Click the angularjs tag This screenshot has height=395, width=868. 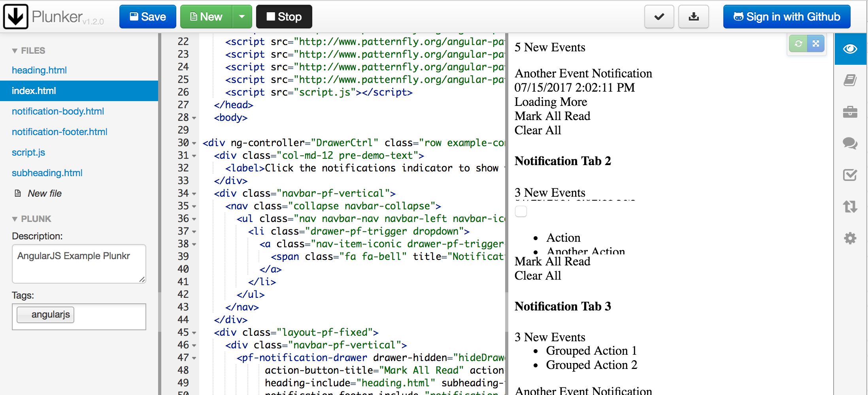pos(45,314)
